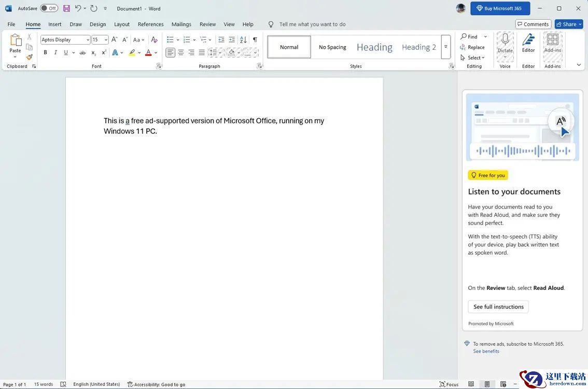Image resolution: width=588 pixels, height=389 pixels.
Task: Apply subscript formatting
Action: [x=93, y=52]
